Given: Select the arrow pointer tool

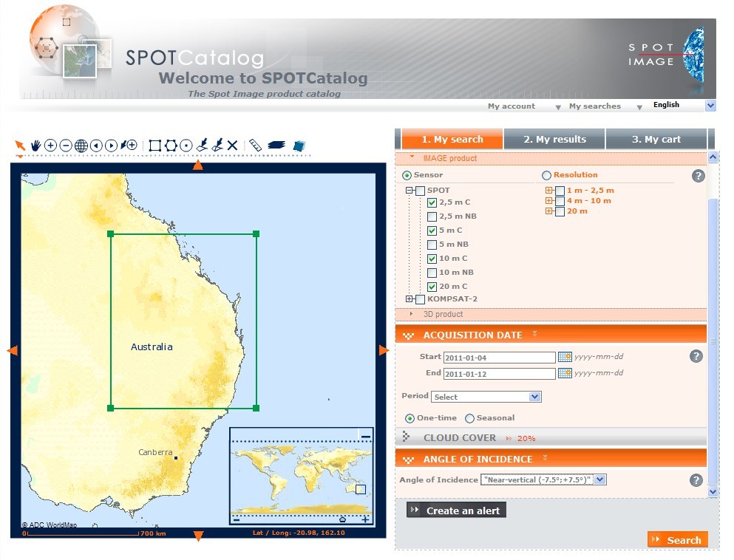Looking at the screenshot, I should pos(20,146).
